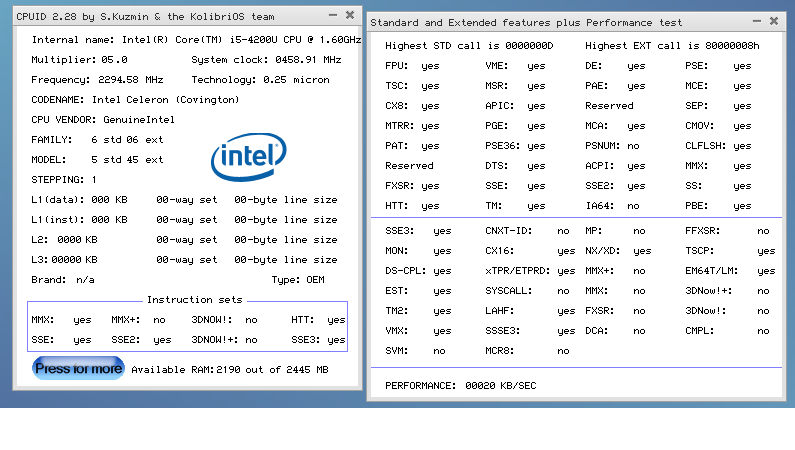Screen dimensions: 795x450
Task: Click the Available RAM readout
Action: pos(229,370)
